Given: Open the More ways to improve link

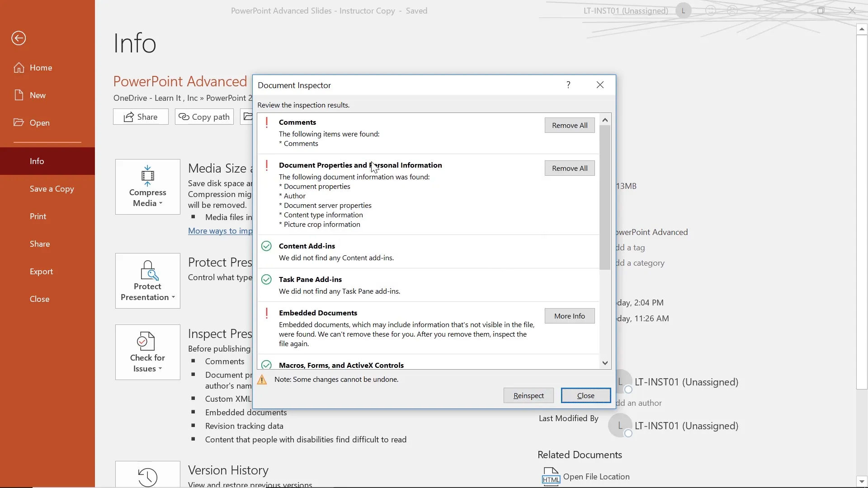Looking at the screenshot, I should tap(220, 231).
